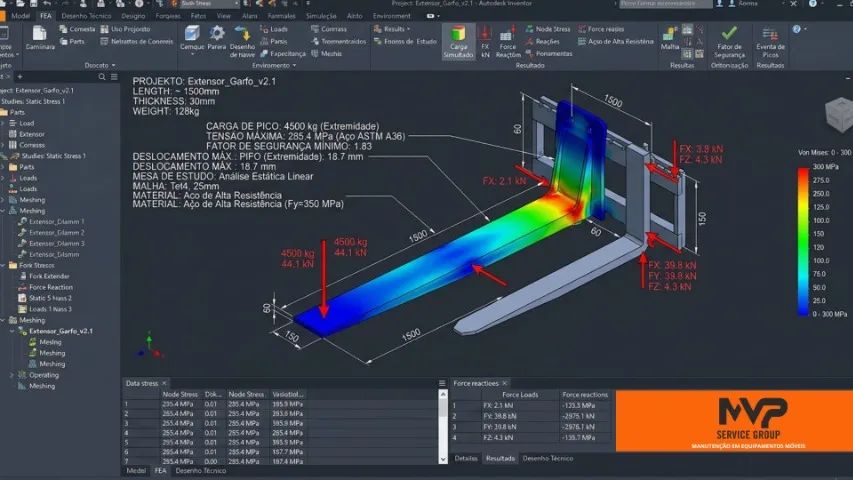
Task: Open the View ribbon tab
Action: 224,16
